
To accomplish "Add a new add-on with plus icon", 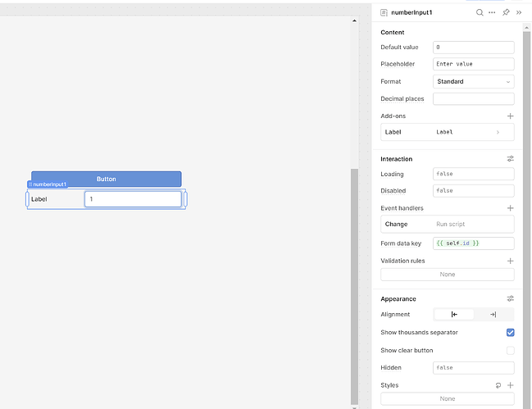I will [x=511, y=116].
